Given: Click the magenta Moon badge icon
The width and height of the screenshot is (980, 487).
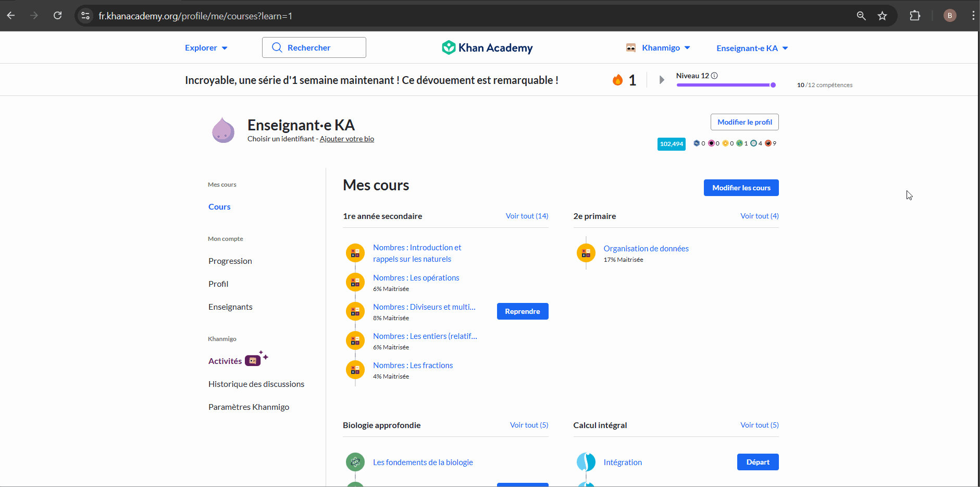Looking at the screenshot, I should [711, 143].
